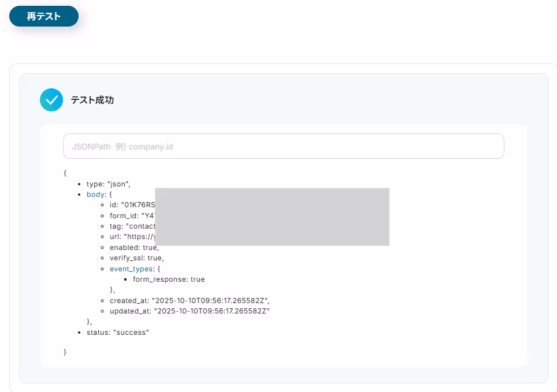This screenshot has height=392, width=557.
Task: Select the body key link
Action: pyautogui.click(x=95, y=195)
